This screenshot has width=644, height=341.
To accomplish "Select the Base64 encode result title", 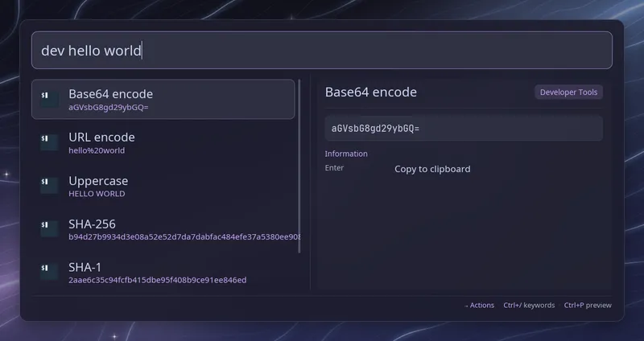I will click(x=110, y=94).
